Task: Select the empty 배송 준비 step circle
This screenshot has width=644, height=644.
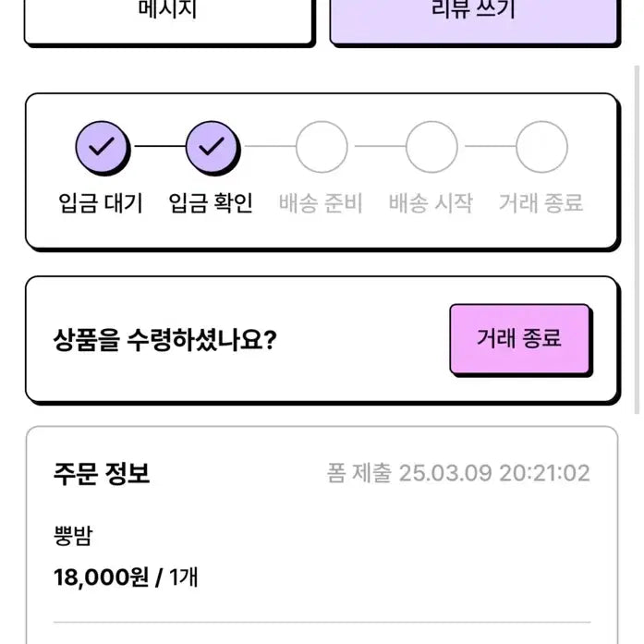Action: 322,147
